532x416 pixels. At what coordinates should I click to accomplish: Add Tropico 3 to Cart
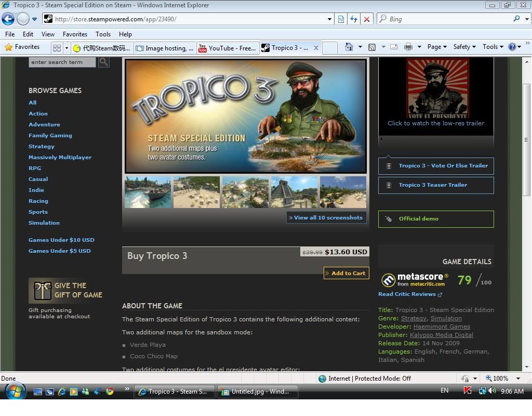coord(347,273)
